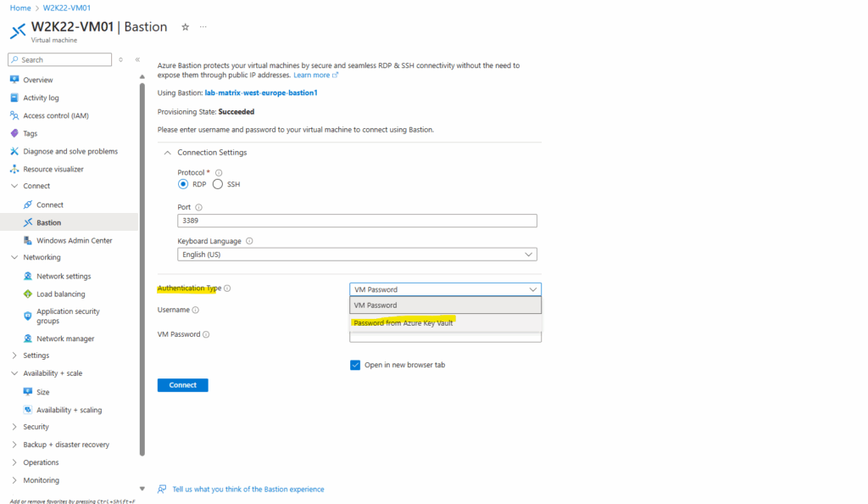
Task: Click the info icon beside Keyboard Language
Action: tap(249, 241)
